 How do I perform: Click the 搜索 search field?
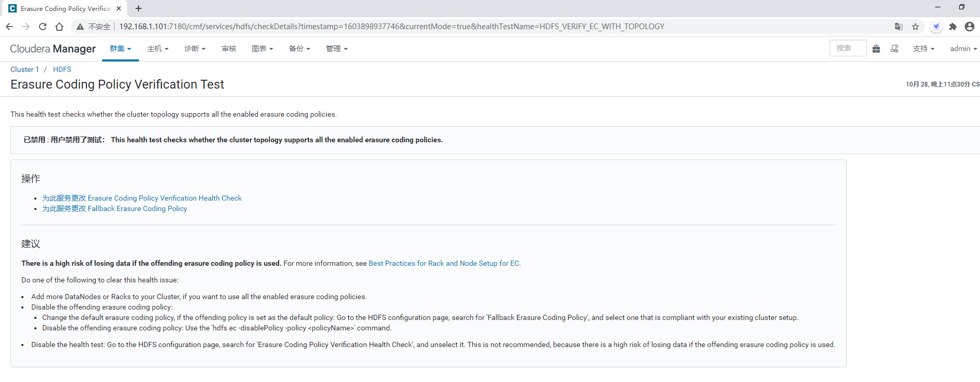point(848,48)
